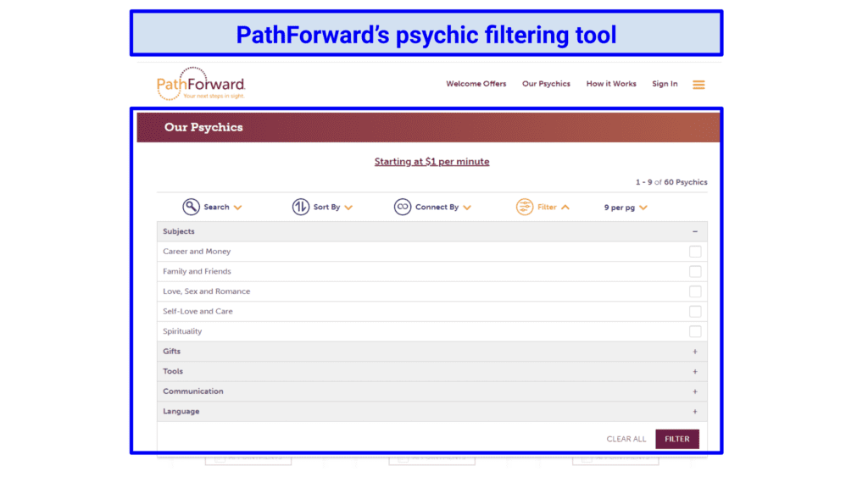Viewport: 868px width, 488px height.
Task: Expand the Tools section
Action: (431, 371)
